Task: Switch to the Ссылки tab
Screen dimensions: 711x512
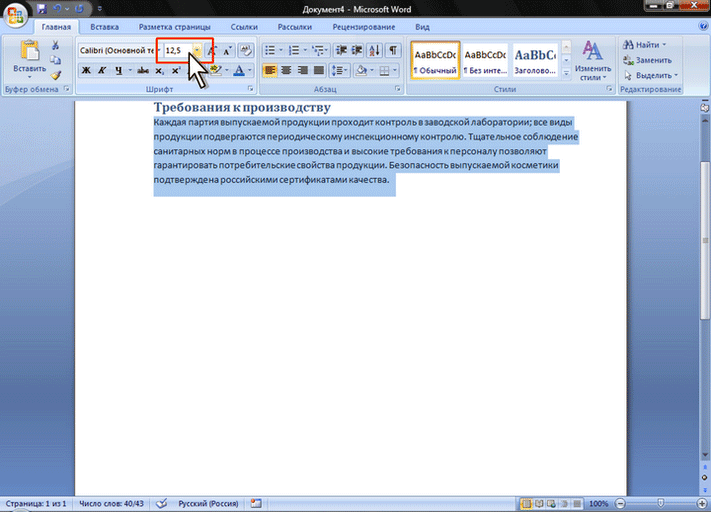Action: 244,27
